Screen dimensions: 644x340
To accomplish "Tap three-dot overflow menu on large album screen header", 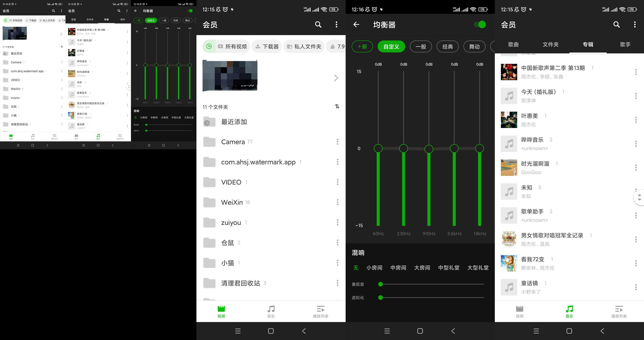I will coord(635,25).
